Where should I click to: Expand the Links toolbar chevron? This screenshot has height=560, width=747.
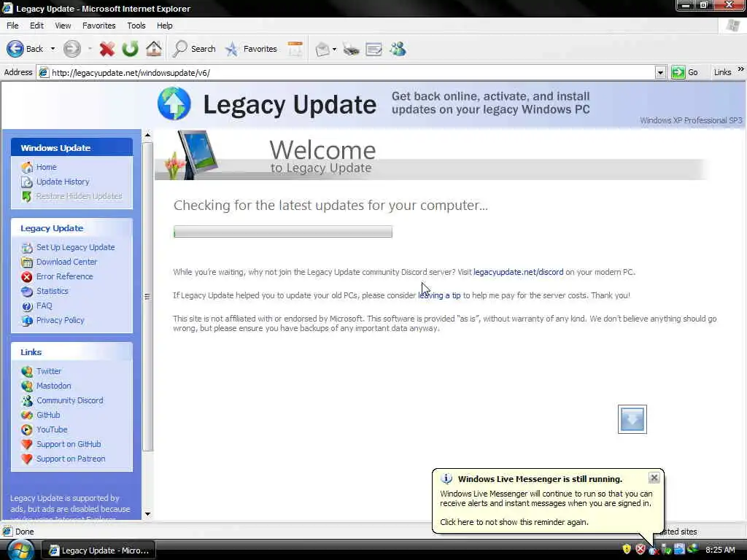741,69
